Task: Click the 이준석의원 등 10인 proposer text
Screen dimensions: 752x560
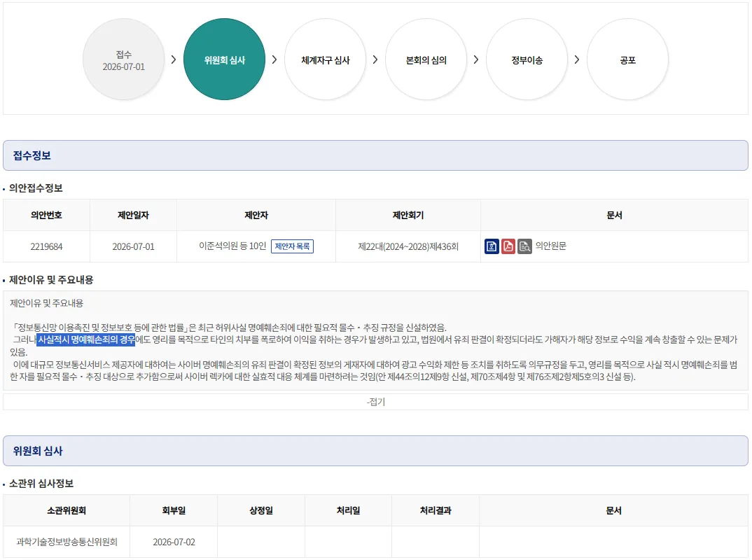Action: pos(232,246)
